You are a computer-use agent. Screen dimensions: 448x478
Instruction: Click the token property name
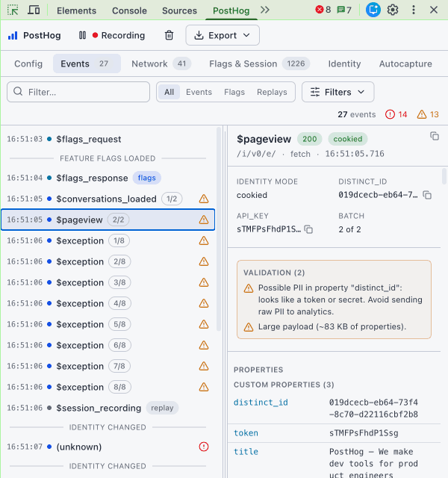click(246, 433)
